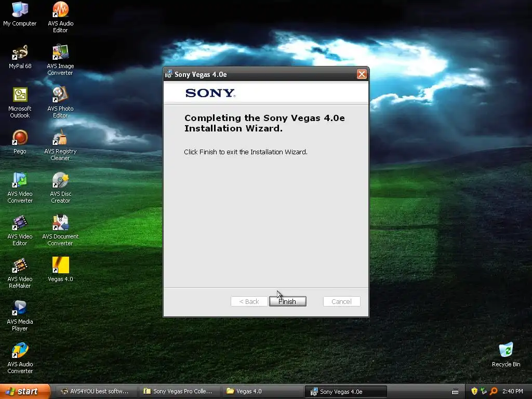Click the Cancel button in the installer
Image resolution: width=532 pixels, height=399 pixels.
[x=342, y=301]
